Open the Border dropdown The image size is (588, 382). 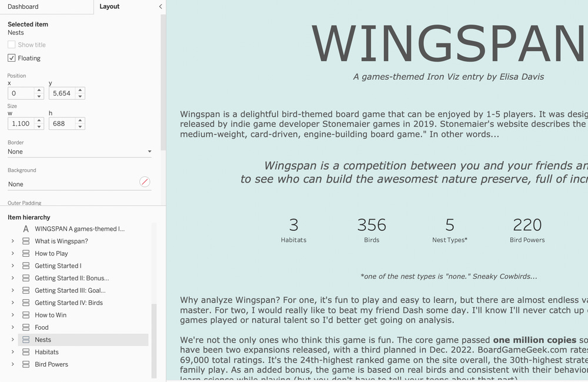79,152
